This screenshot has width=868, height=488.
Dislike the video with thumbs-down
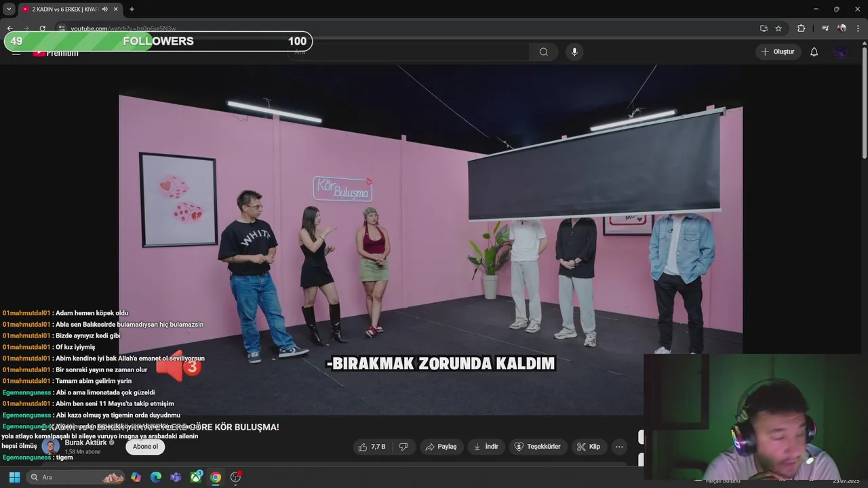(x=403, y=447)
